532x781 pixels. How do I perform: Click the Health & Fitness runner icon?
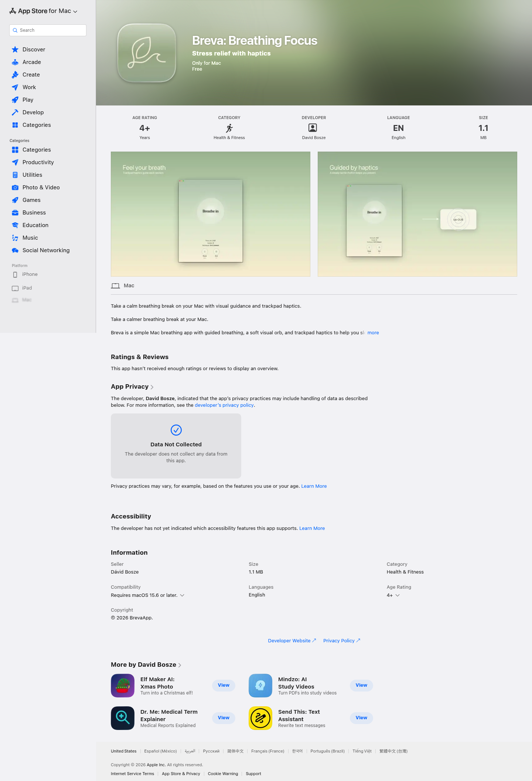pos(229,128)
